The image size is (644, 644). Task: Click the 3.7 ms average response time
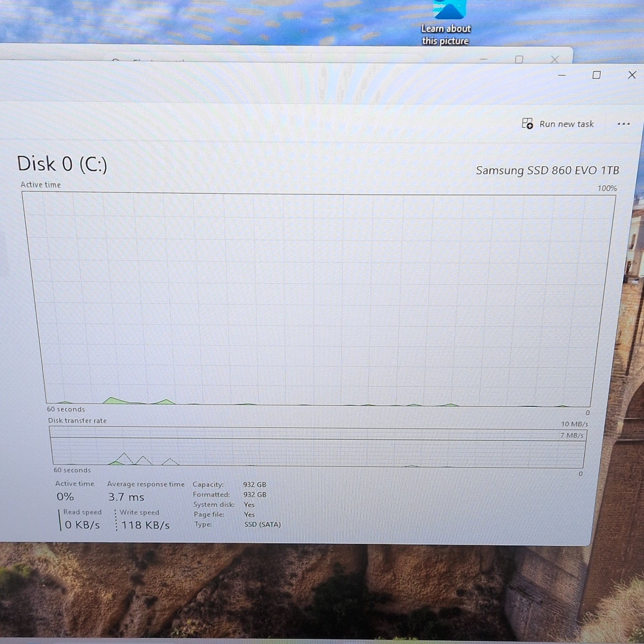coord(126,497)
